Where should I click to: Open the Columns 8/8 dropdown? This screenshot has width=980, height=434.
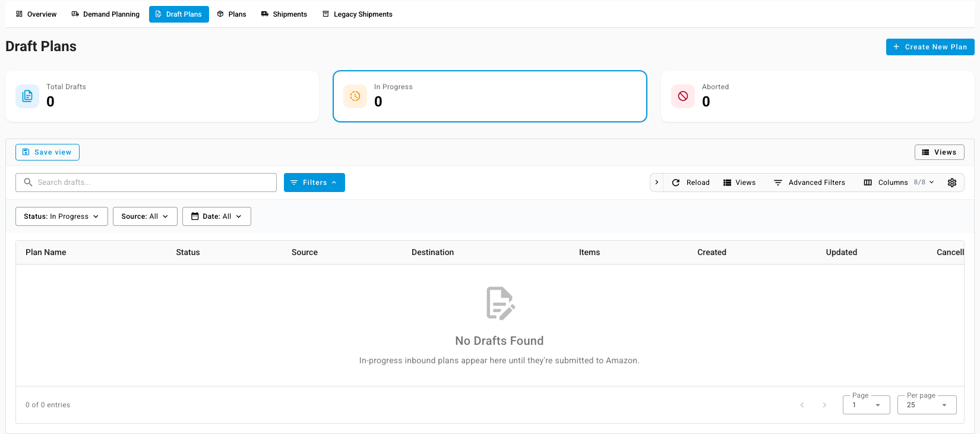coord(899,183)
